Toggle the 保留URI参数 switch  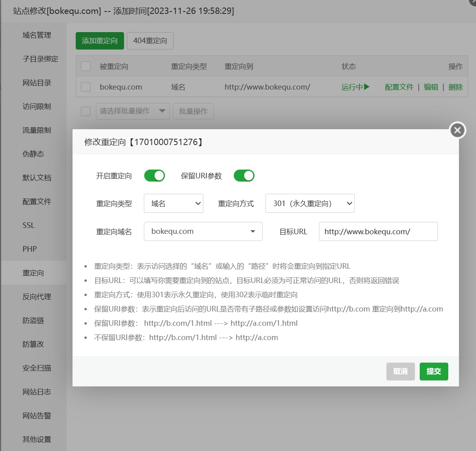[x=244, y=176]
